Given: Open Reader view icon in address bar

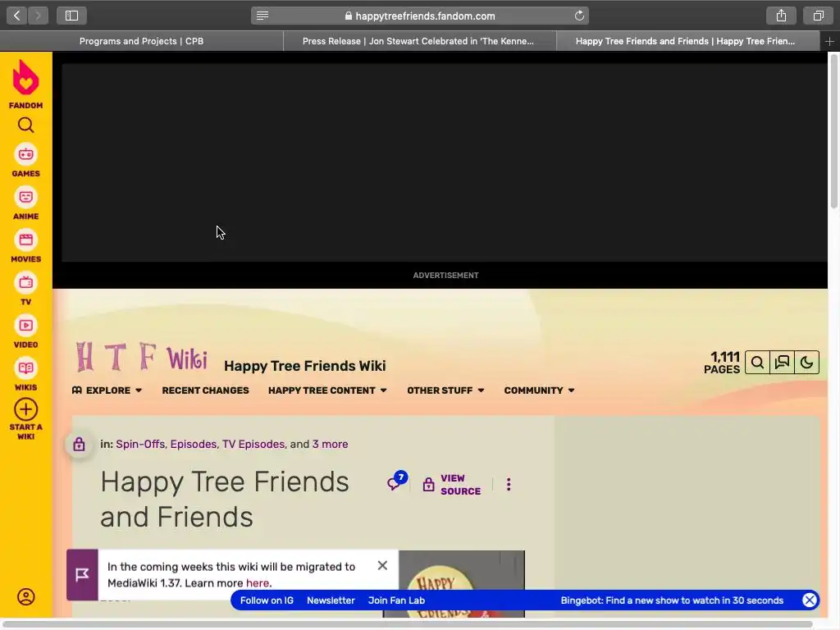Looking at the screenshot, I should [262, 16].
